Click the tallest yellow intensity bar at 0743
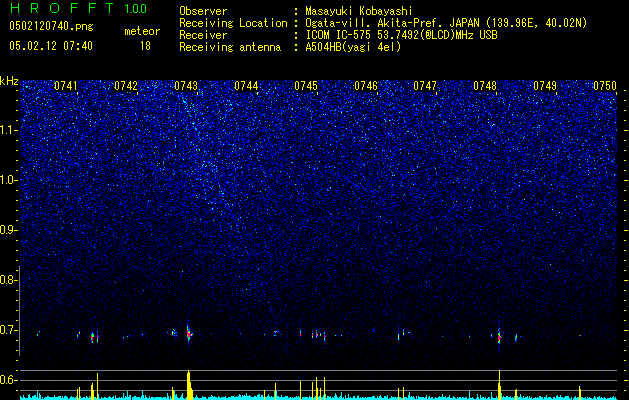Screen dimensions: 629x400 [189, 385]
